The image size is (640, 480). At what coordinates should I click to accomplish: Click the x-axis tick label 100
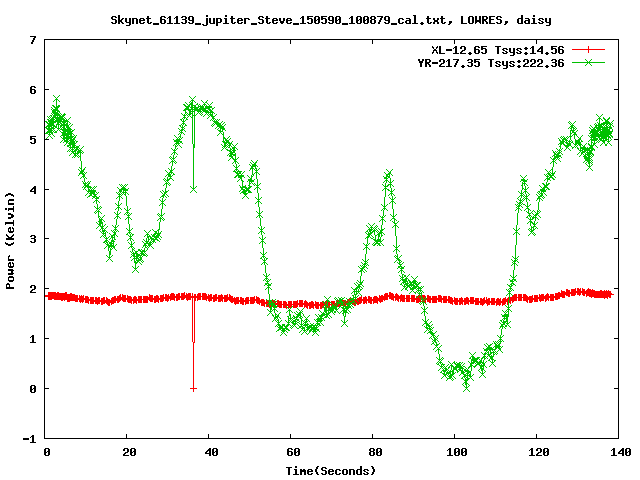[454, 452]
